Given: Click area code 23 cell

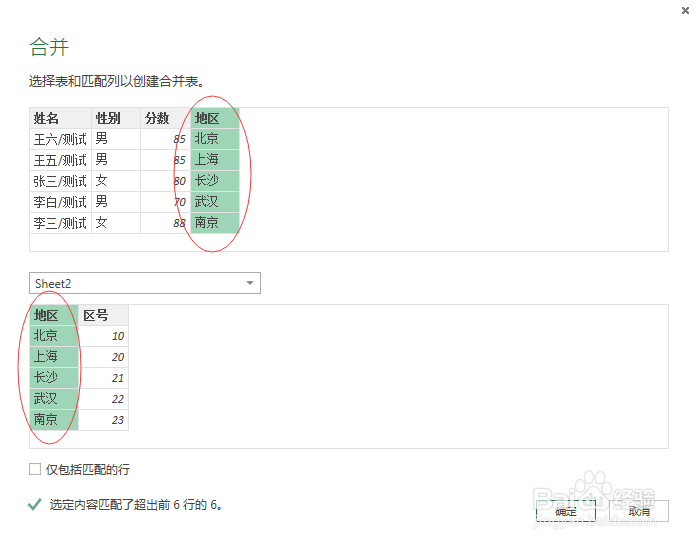Looking at the screenshot, I should click(103, 420).
